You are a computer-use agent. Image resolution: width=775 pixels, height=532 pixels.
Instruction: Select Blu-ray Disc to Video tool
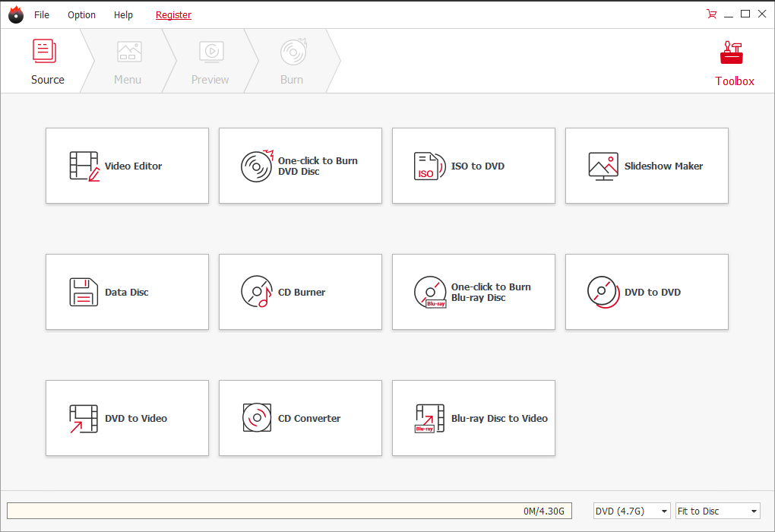tap(473, 418)
